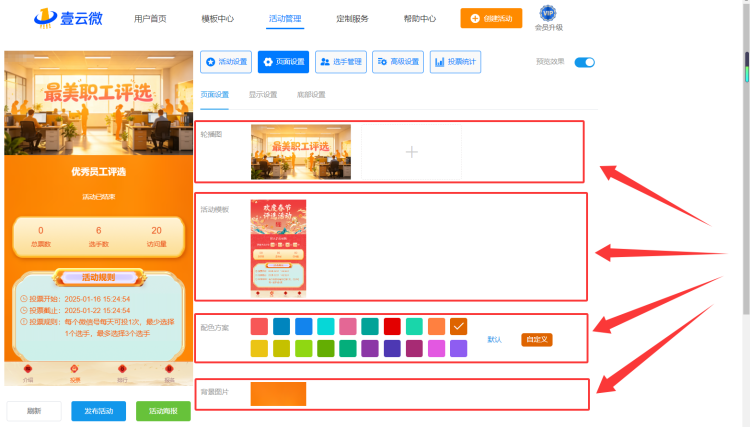The width and height of the screenshot is (750, 427).
Task: Open 定制服务 in the top navigation
Action: click(353, 19)
